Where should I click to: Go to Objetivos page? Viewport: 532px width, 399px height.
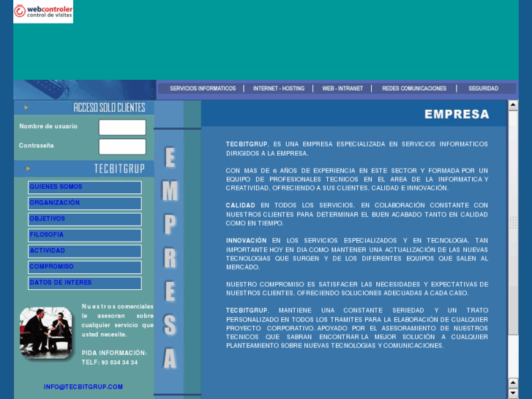coord(85,219)
